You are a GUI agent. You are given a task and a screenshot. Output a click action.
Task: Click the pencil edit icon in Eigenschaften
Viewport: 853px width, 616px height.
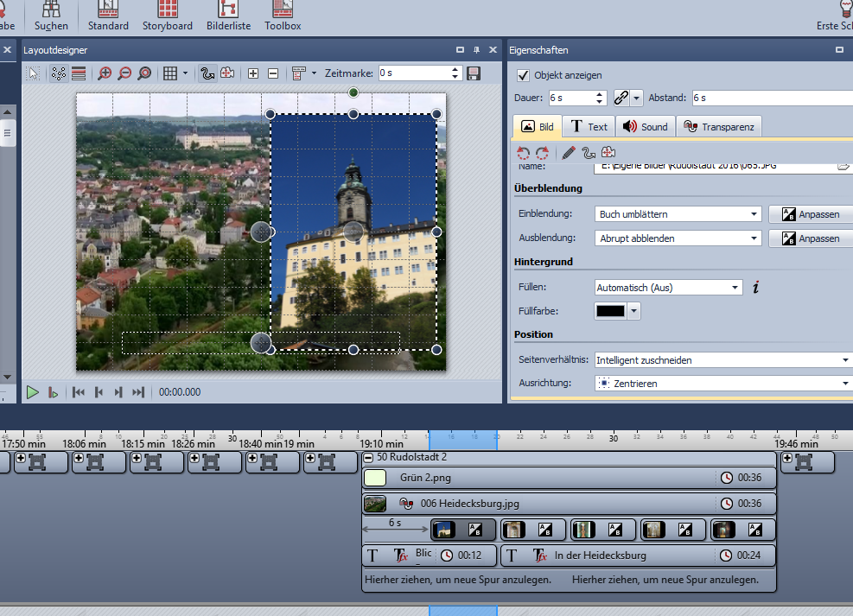click(x=568, y=153)
